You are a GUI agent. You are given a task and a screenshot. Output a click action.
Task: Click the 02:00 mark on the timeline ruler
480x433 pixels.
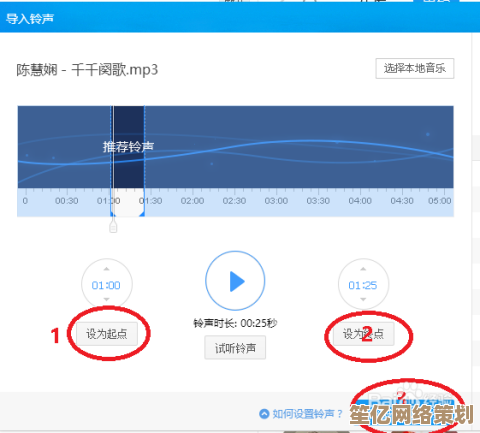(x=192, y=201)
